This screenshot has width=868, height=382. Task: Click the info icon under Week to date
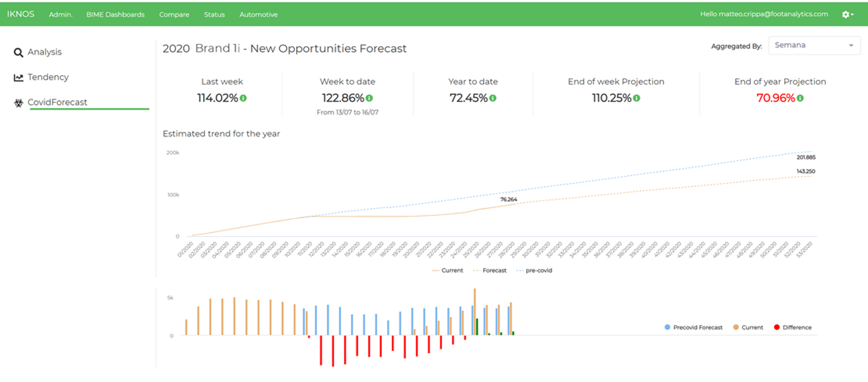[369, 98]
